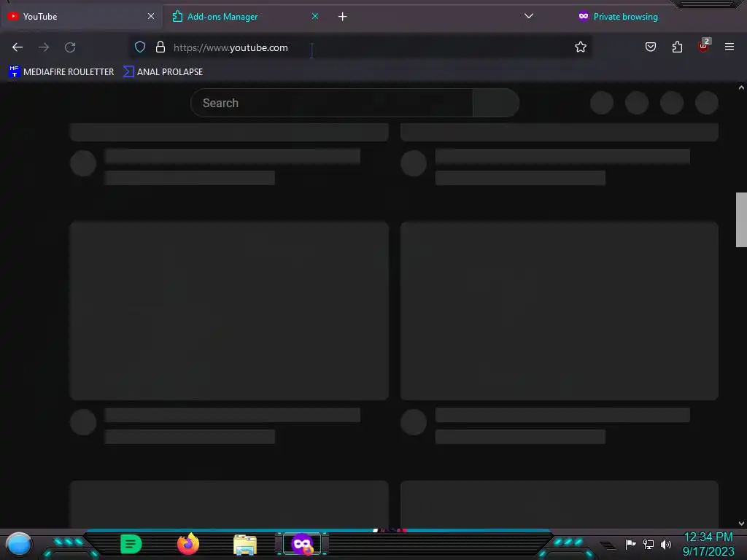Click the vertical scrollbar thumb
Screen dimensions: 747x560
(x=741, y=219)
